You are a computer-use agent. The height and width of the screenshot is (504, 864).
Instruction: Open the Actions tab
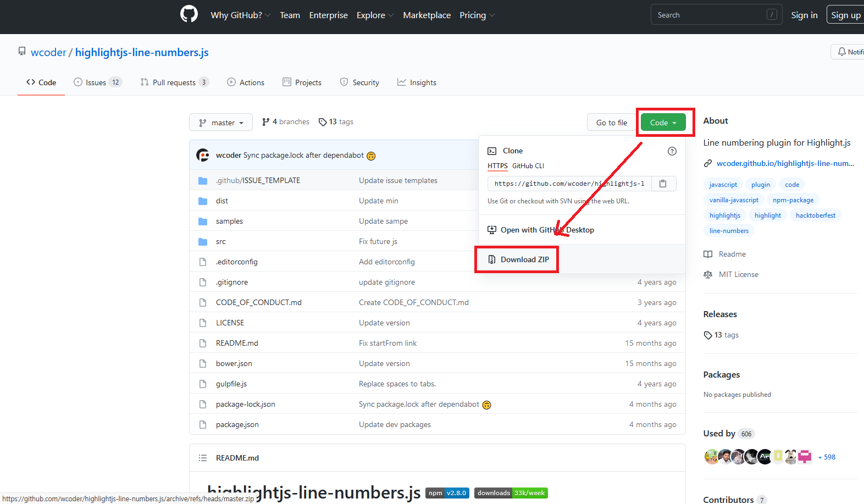tap(246, 82)
